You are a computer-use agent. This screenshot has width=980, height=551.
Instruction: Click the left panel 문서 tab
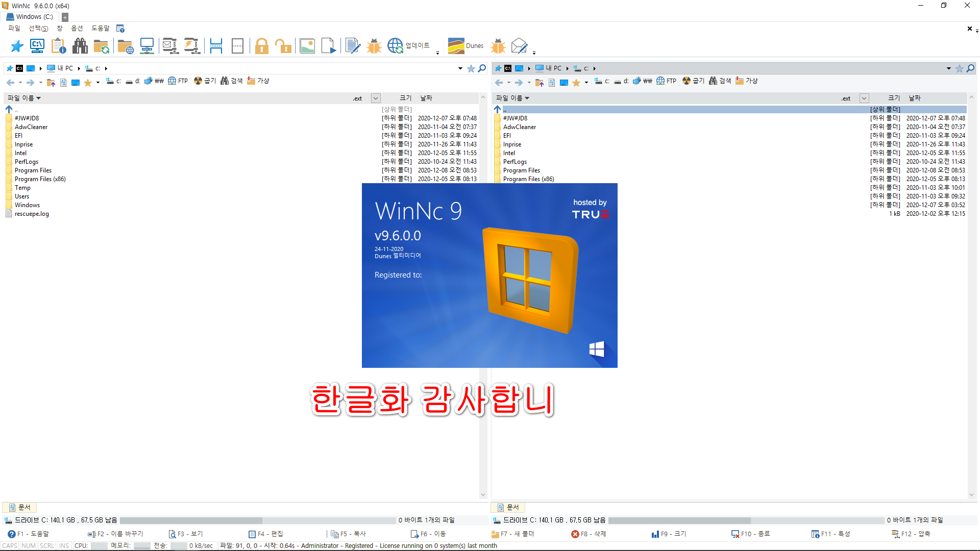(x=20, y=508)
